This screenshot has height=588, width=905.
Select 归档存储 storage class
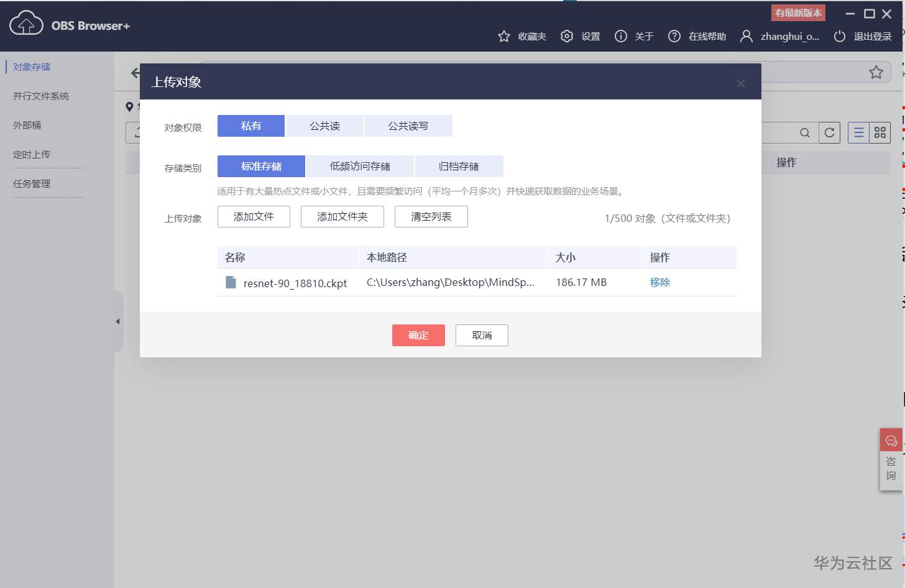(459, 166)
